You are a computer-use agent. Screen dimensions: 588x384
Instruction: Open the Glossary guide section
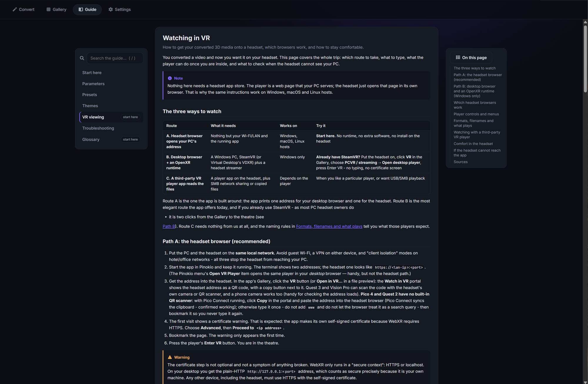click(x=111, y=139)
